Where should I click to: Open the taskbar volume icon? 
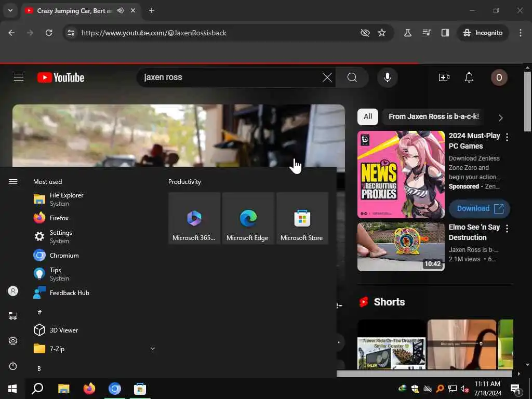pos(464,389)
